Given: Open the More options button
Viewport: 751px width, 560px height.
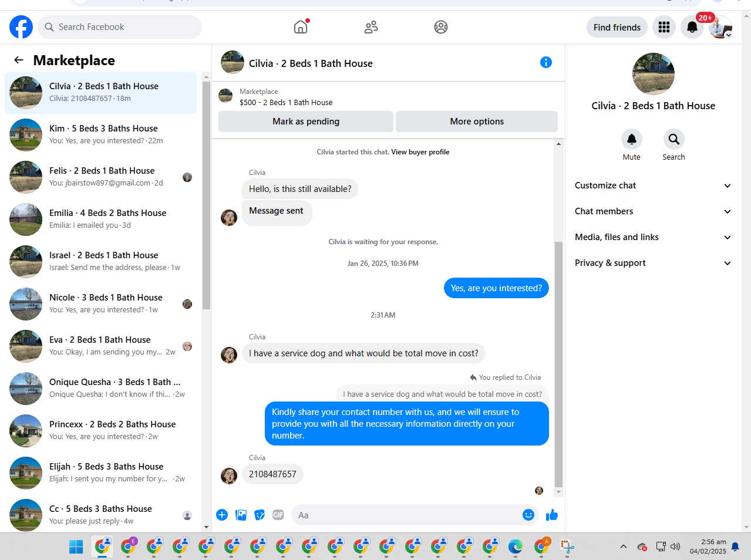Looking at the screenshot, I should tap(477, 122).
